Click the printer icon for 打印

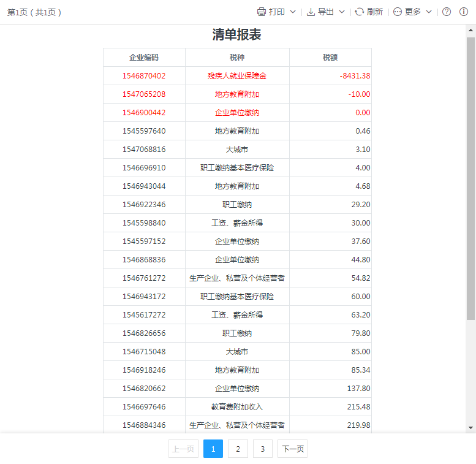click(x=262, y=12)
